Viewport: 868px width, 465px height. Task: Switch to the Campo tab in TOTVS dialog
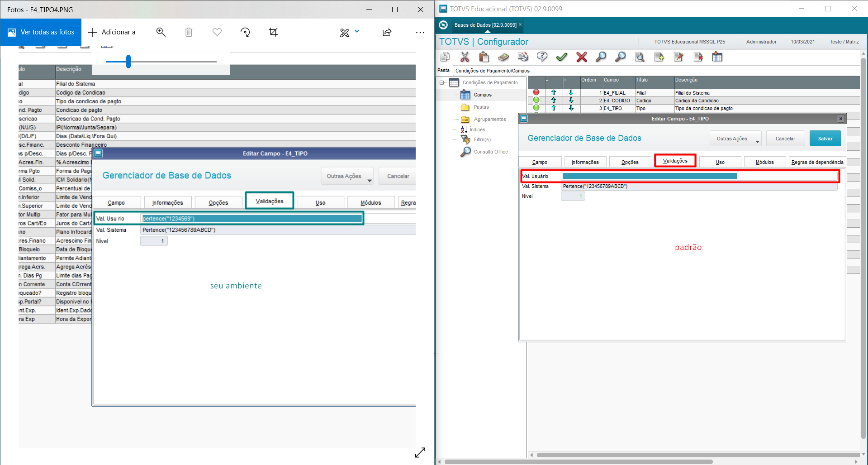tap(540, 162)
